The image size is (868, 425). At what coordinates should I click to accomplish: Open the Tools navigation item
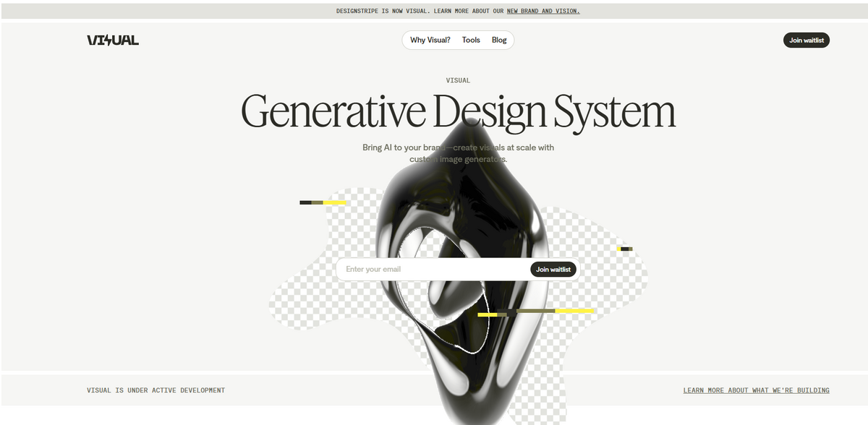(x=471, y=40)
